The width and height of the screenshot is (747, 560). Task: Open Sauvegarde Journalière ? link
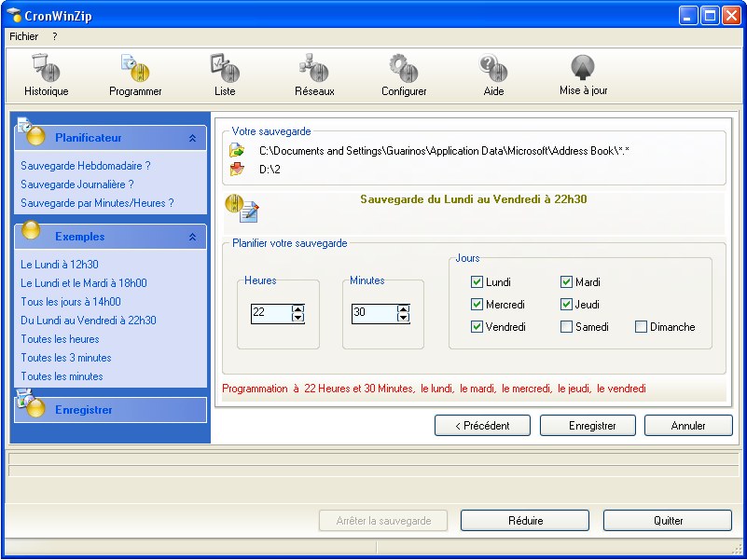77,184
